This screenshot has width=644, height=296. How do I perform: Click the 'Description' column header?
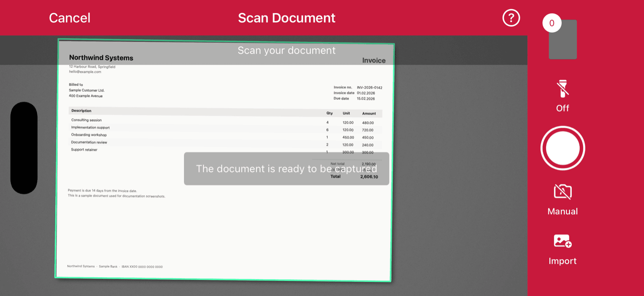(81, 111)
